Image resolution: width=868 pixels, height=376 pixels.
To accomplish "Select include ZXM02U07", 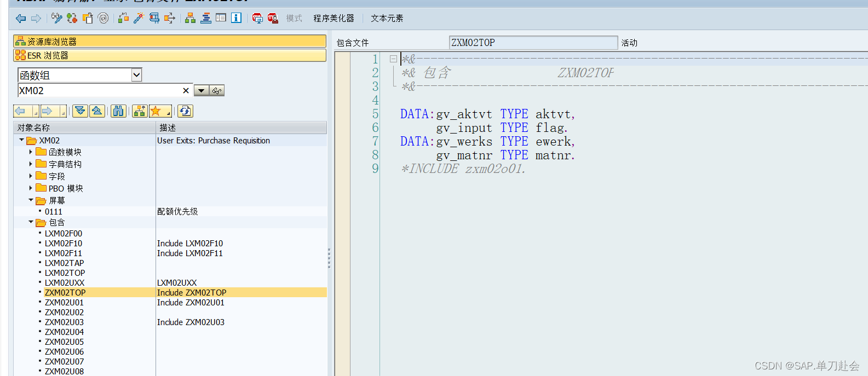I will pyautogui.click(x=65, y=362).
